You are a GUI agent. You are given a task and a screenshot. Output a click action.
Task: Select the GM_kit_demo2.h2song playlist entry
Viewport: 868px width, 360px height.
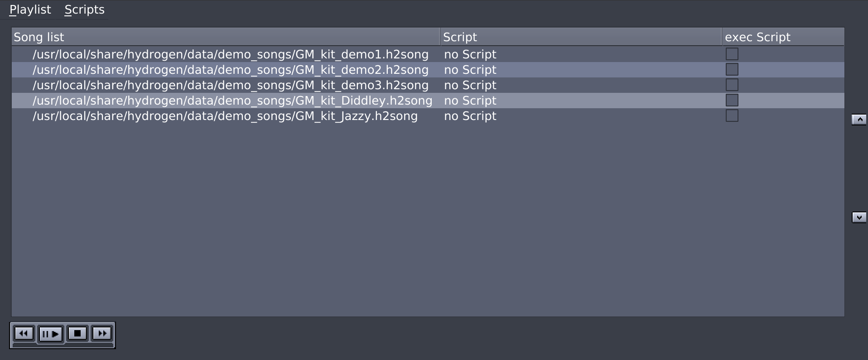[227, 70]
